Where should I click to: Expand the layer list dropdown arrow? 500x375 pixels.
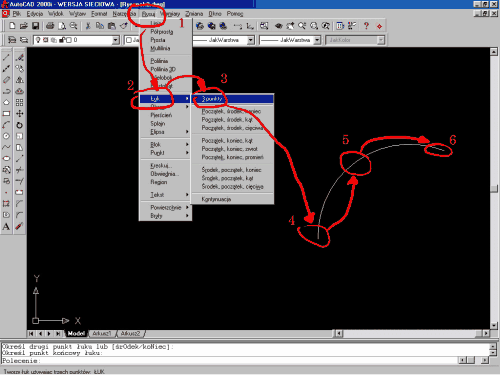115,40
